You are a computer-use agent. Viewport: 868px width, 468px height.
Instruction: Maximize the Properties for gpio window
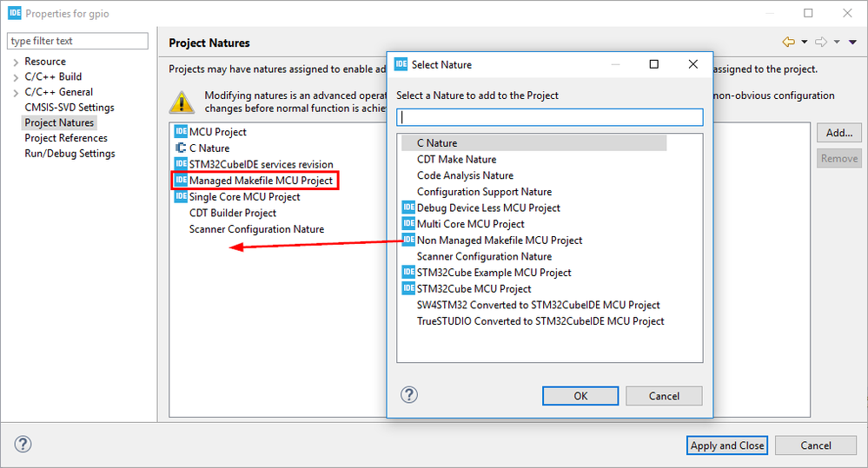pos(808,13)
